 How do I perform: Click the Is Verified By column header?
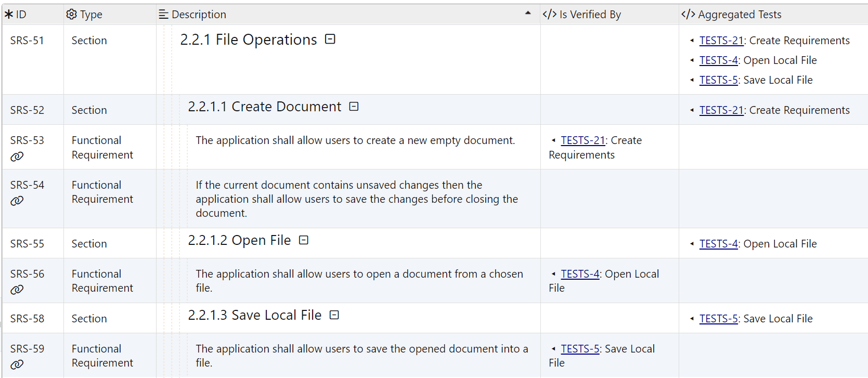tap(610, 14)
